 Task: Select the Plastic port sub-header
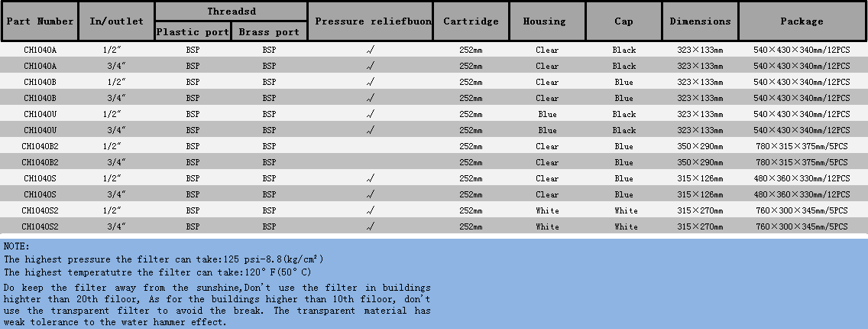193,32
